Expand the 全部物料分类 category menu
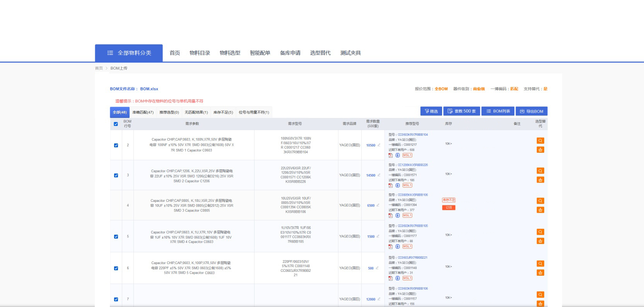Image resolution: width=644 pixels, height=307 pixels. [129, 53]
